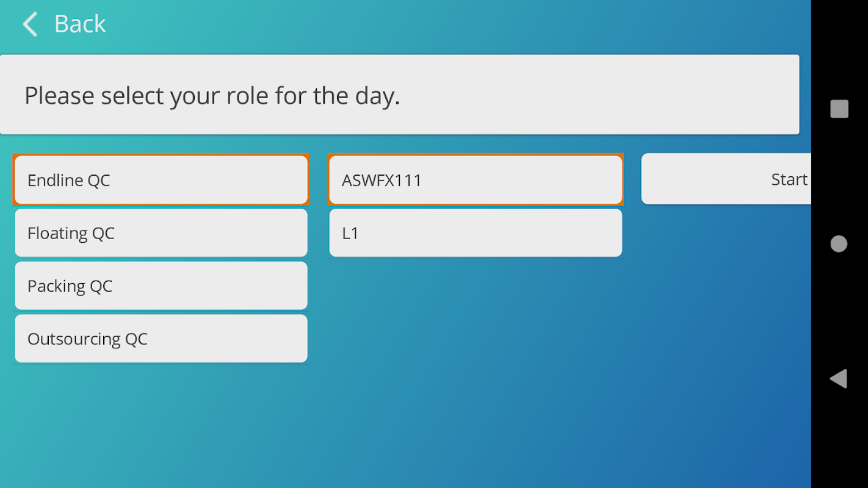Tap the "Outsourcing QC" label text

(x=87, y=339)
